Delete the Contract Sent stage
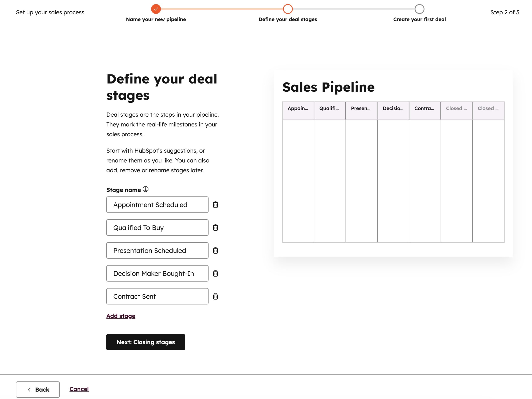The width and height of the screenshot is (532, 399). click(215, 296)
